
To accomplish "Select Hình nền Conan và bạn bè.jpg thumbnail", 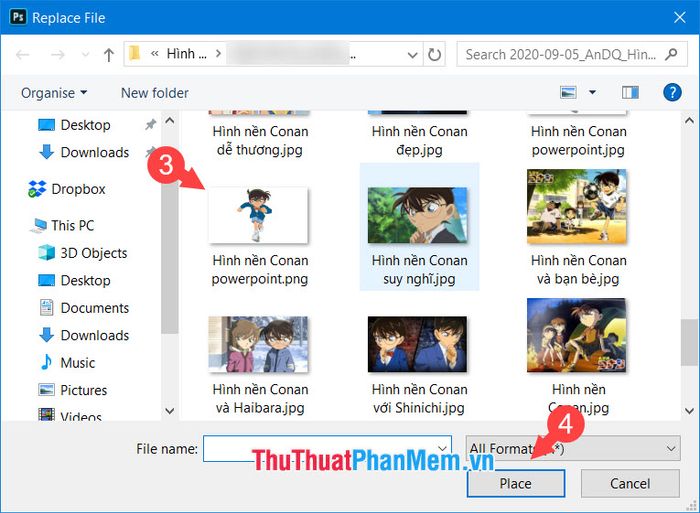I will click(x=576, y=206).
